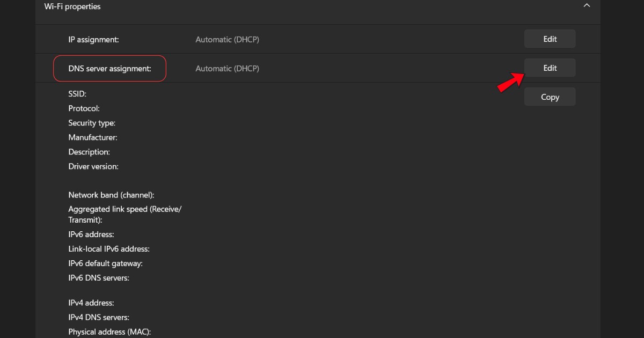Edit the IP assignment setting

click(550, 39)
